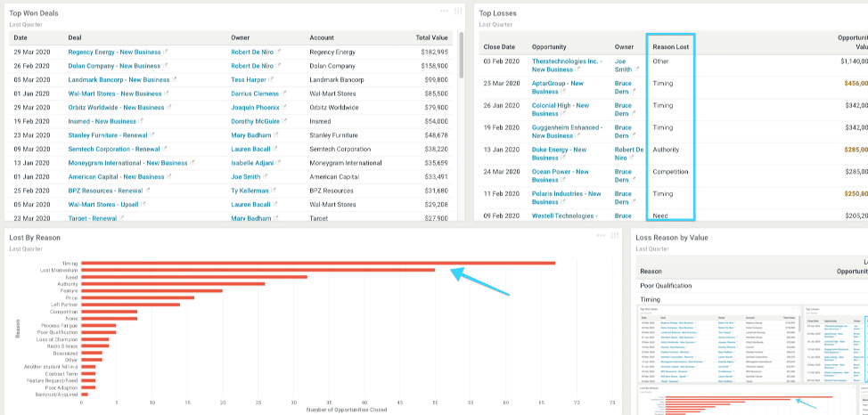Open Joe Smith link in Top Losses

623,65
